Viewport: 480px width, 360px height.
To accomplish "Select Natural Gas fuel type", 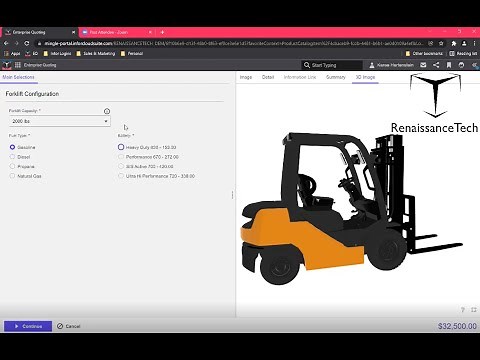I will tap(12, 176).
